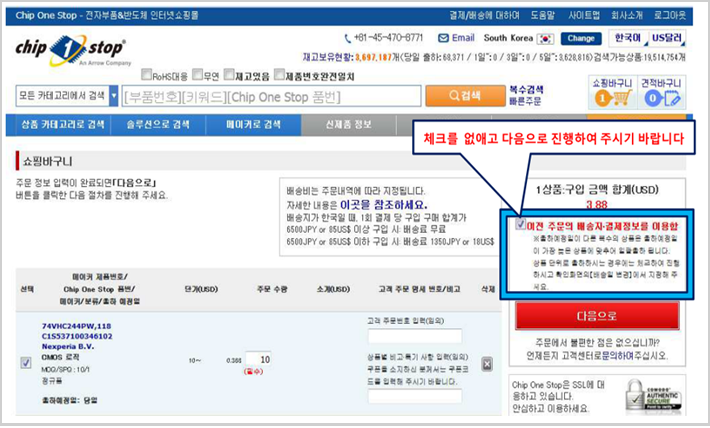
Task: Select the 한국어 language option
Action: tap(627, 37)
